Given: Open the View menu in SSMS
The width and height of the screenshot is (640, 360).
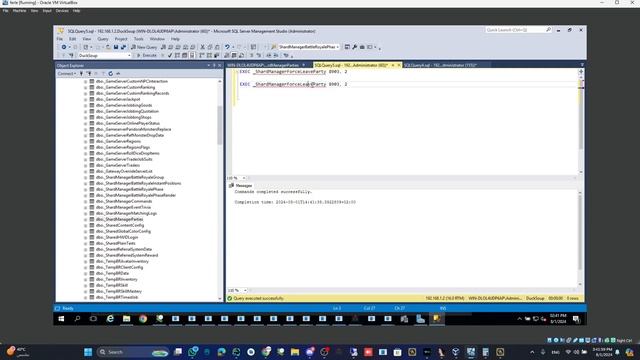Looking at the screenshot, I should pyautogui.click(x=87, y=39).
